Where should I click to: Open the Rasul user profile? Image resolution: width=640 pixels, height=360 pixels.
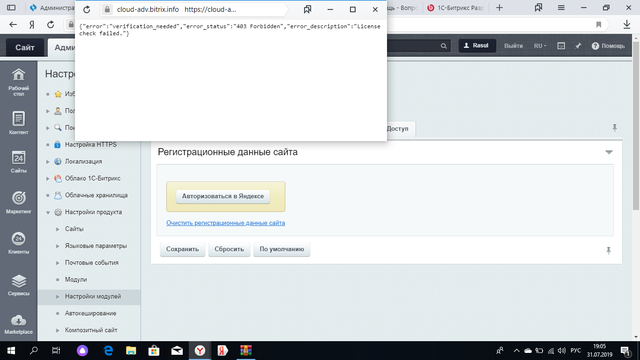[x=477, y=46]
